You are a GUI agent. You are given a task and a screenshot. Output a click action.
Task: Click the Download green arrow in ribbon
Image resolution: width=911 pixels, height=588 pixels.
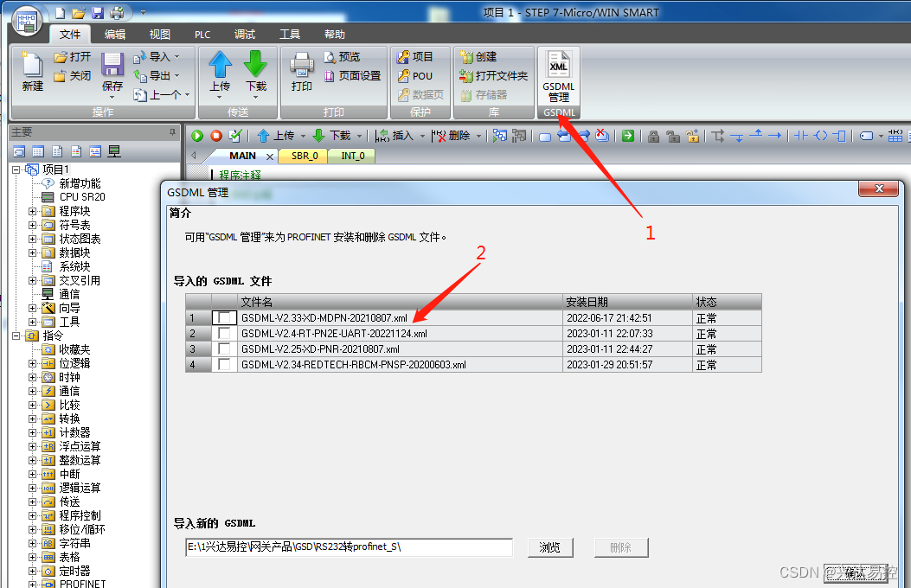pyautogui.click(x=255, y=64)
